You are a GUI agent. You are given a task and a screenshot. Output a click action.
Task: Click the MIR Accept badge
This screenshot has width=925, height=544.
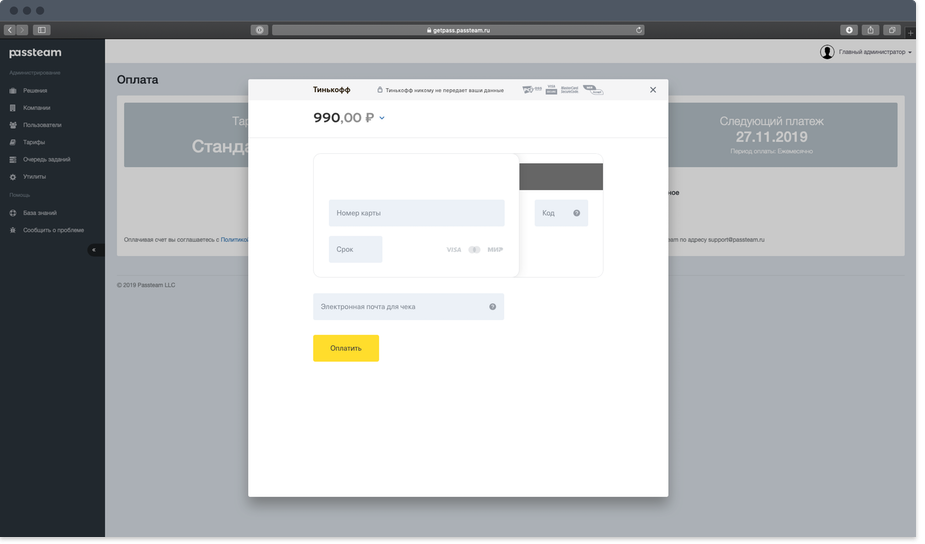[x=593, y=90]
